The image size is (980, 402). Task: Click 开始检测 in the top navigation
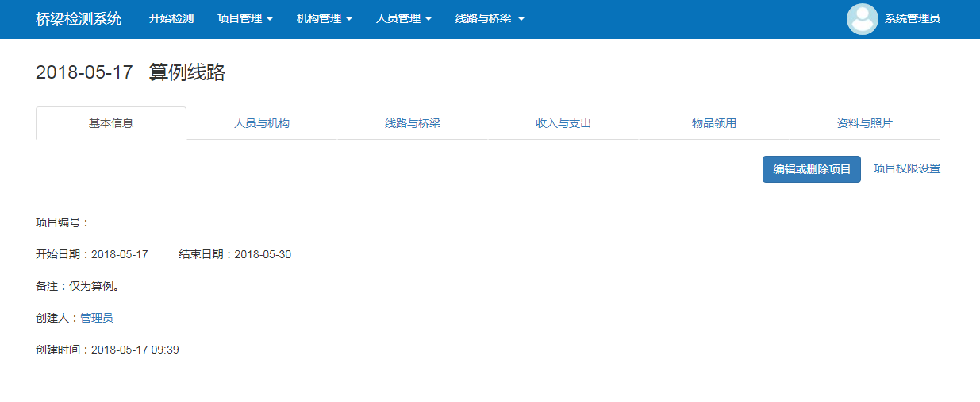click(x=171, y=19)
